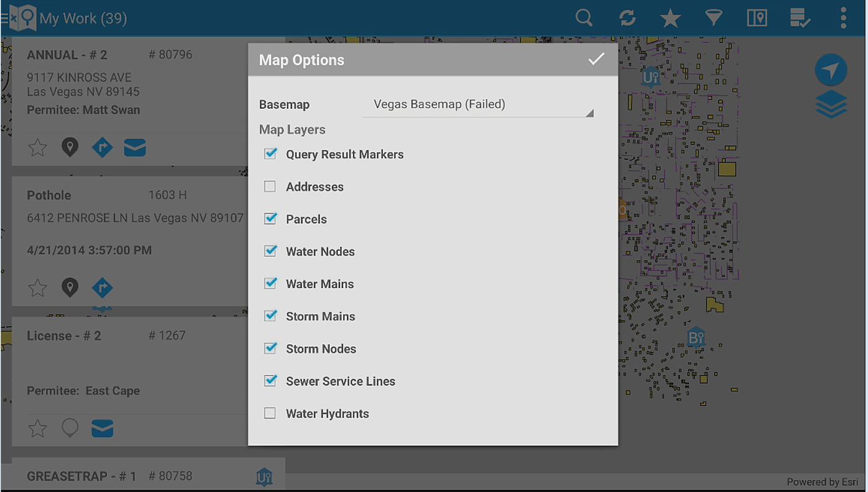This screenshot has height=492, width=868.
Task: Confirm Map Options with the checkmark
Action: (596, 59)
